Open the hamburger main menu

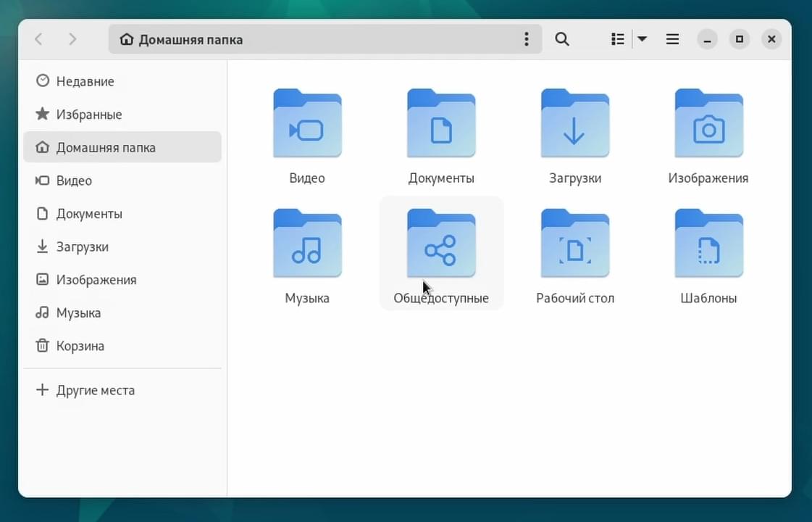click(672, 39)
